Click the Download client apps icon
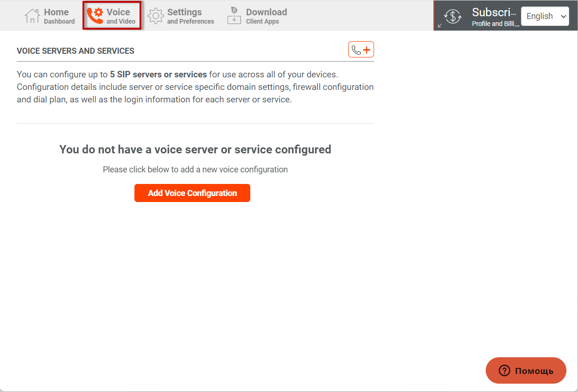Screen dimensions: 578x392 [234, 16]
